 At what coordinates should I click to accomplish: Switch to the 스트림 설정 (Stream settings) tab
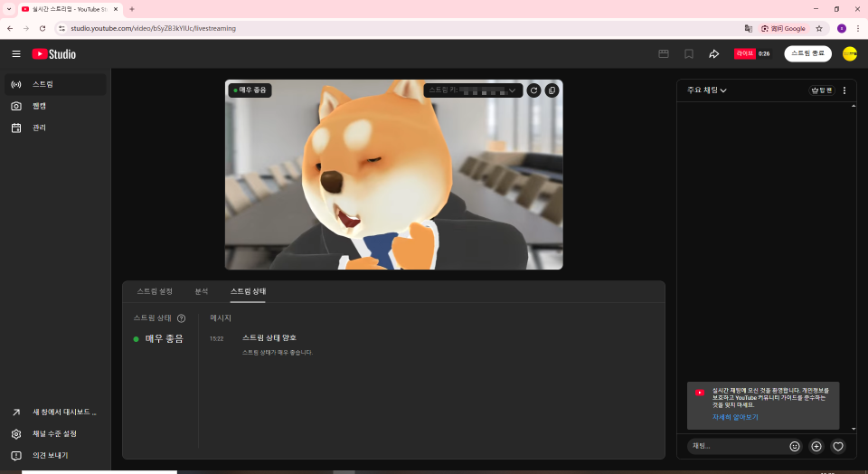[x=155, y=291]
